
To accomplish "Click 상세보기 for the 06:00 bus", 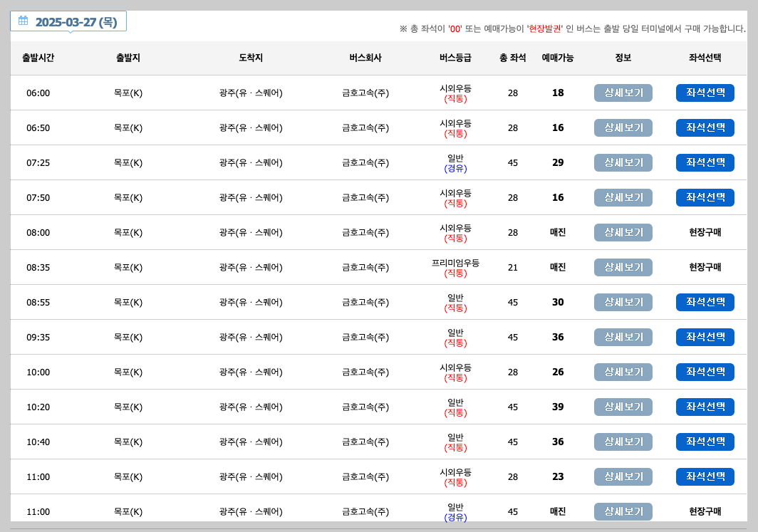I will 623,93.
